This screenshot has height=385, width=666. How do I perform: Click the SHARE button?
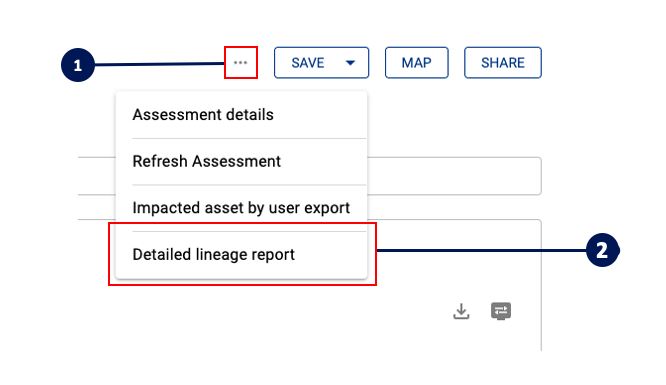click(x=503, y=62)
